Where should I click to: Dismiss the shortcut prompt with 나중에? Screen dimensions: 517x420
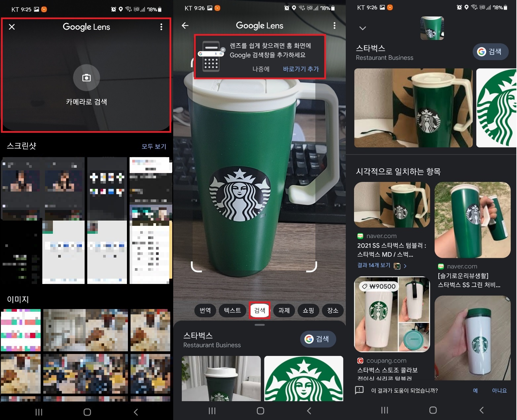coord(261,69)
